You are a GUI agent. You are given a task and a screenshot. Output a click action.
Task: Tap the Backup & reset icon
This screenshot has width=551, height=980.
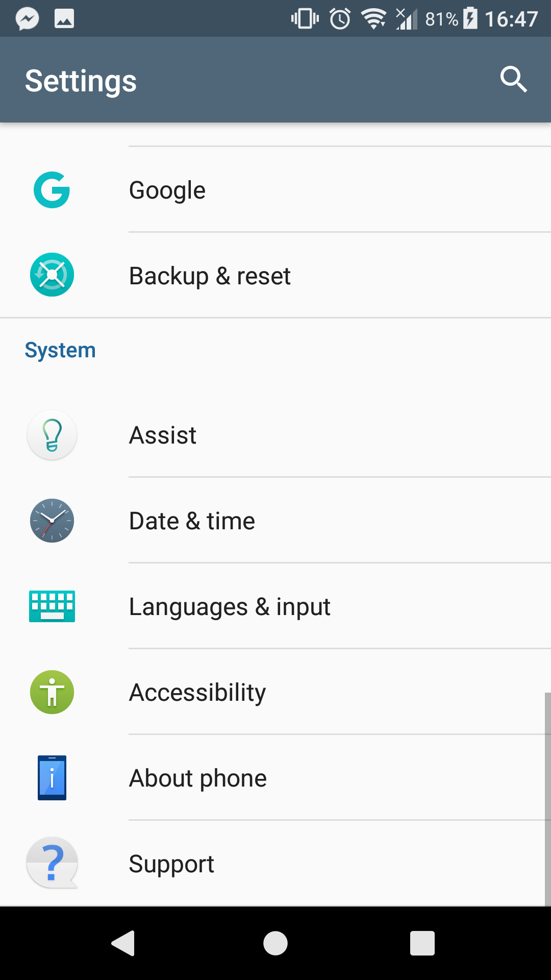tap(52, 275)
